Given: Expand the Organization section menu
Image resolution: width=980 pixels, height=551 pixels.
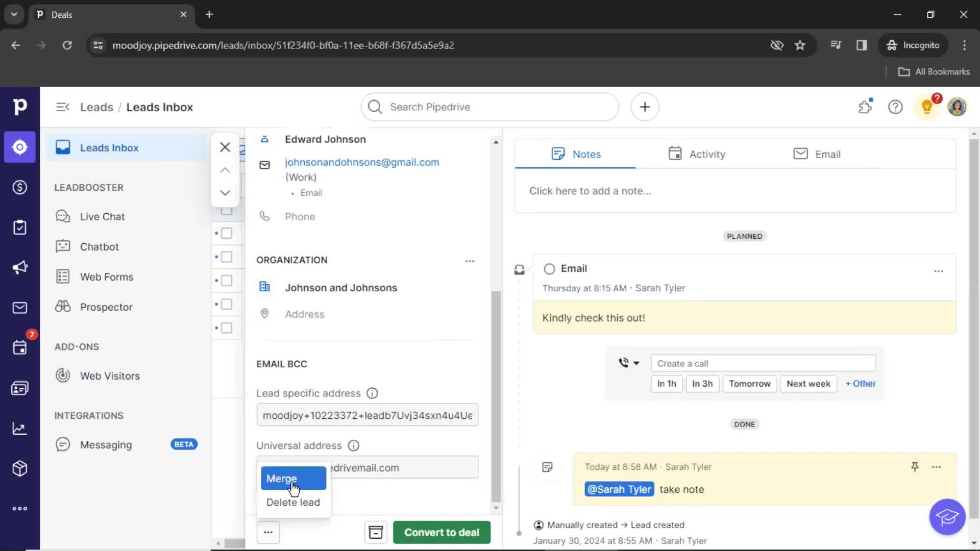Looking at the screenshot, I should pyautogui.click(x=469, y=260).
